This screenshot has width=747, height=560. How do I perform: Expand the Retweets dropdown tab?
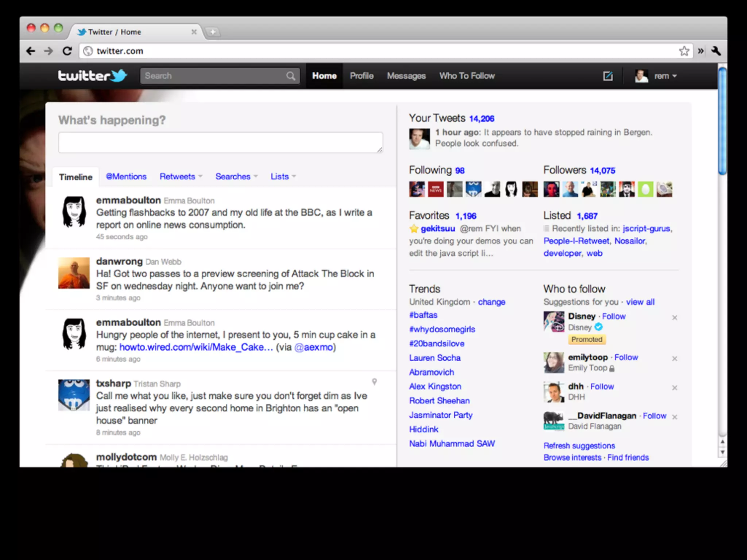(181, 176)
